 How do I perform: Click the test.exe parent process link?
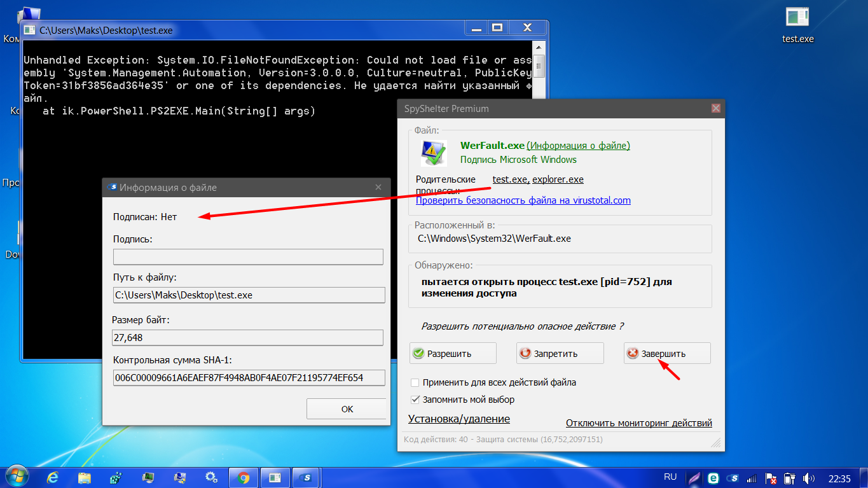point(510,179)
